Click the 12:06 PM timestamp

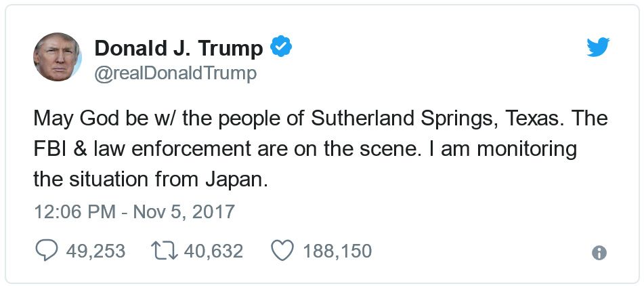point(74,211)
